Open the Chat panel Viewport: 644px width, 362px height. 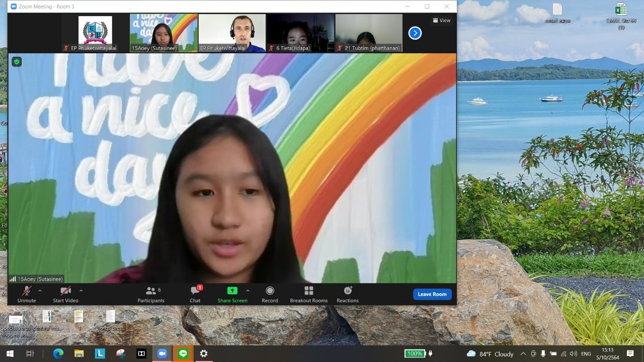coord(195,294)
